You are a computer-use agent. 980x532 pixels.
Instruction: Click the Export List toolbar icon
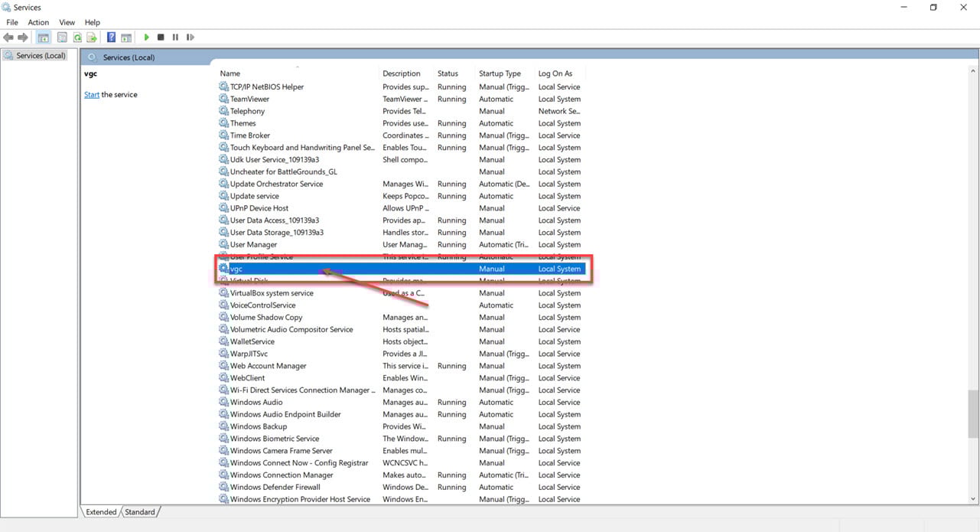click(92, 38)
